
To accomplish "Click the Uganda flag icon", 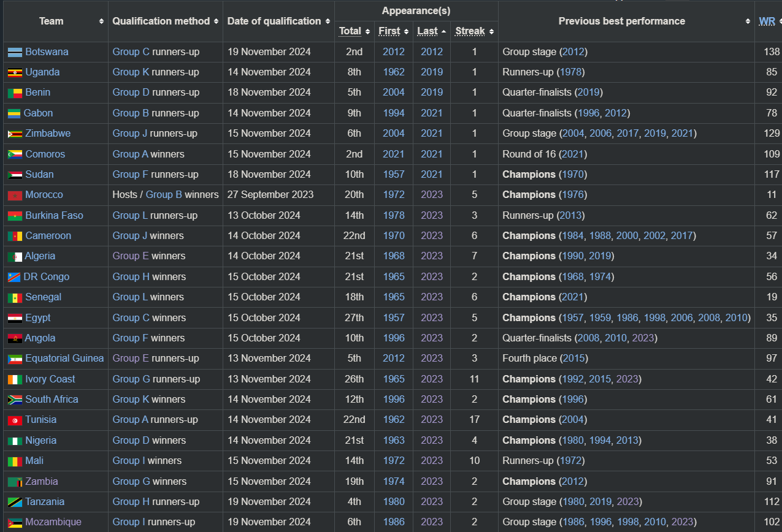I will click(x=15, y=72).
